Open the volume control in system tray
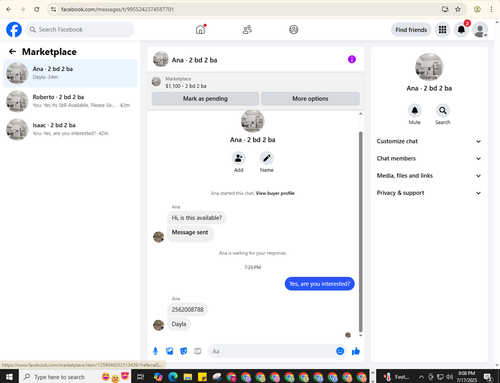Screen dimensions: 500x383 click(x=450, y=377)
